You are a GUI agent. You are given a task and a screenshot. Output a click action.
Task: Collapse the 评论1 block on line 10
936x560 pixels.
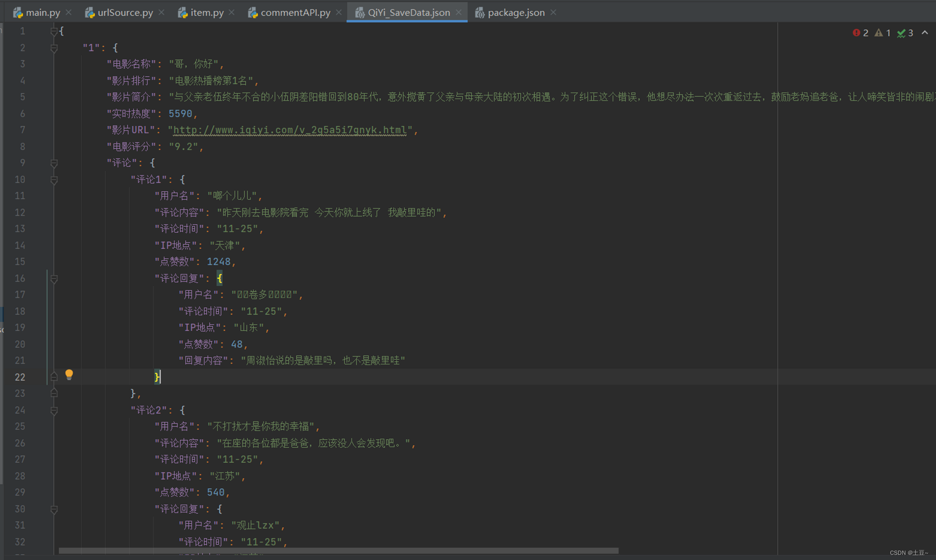pos(54,180)
